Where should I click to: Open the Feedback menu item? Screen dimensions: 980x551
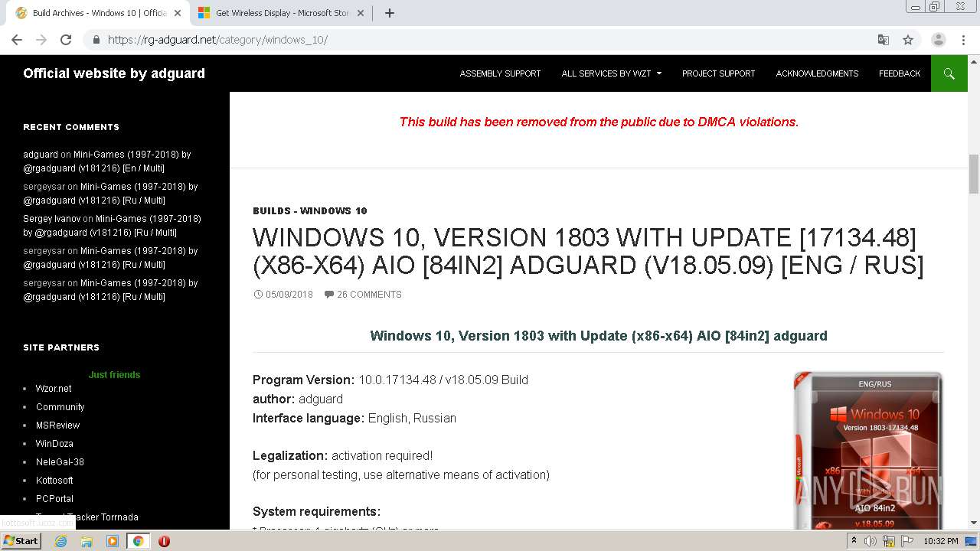coord(900,73)
